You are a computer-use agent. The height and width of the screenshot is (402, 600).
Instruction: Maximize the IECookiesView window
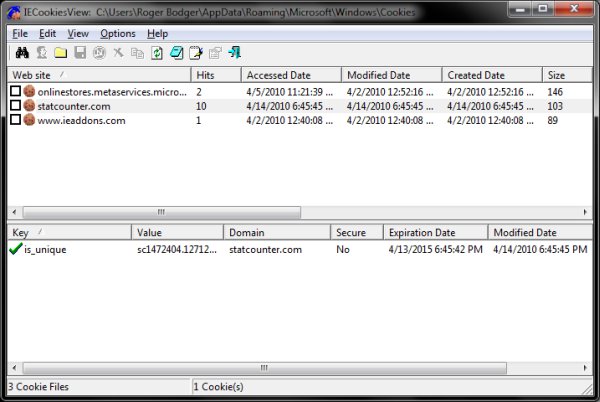click(x=543, y=8)
